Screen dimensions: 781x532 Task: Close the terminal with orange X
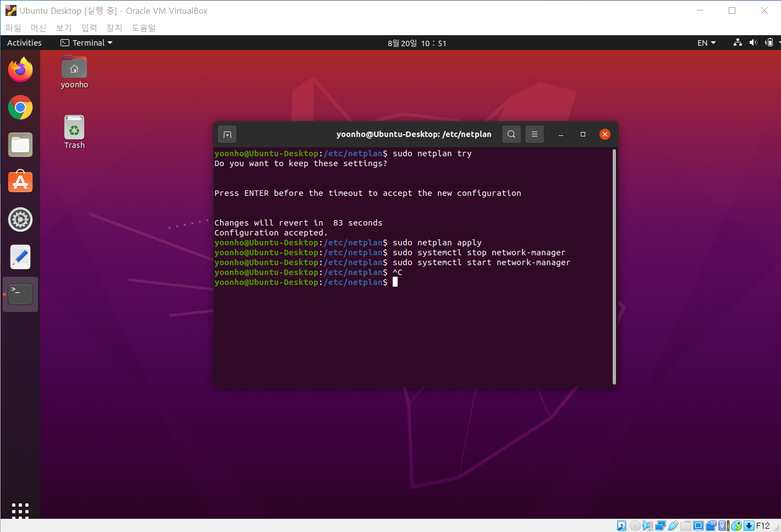point(605,134)
